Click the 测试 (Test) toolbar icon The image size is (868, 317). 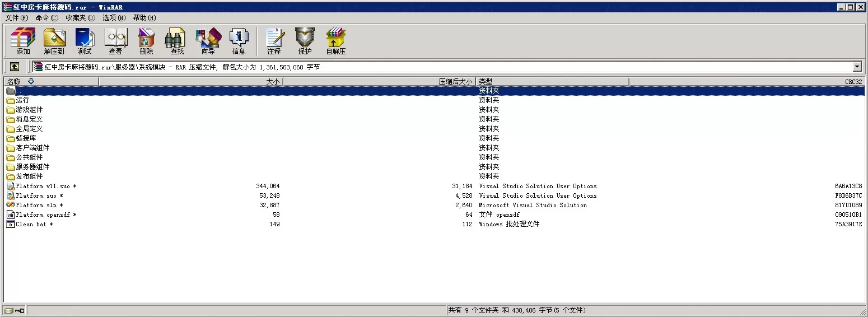pos(85,41)
